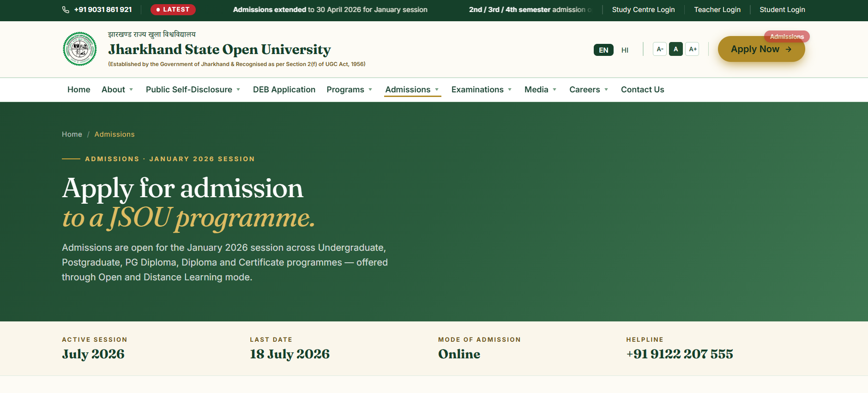Expand the Public Self-Disclosure dropdown arrow
The width and height of the screenshot is (868, 393).
[238, 90]
